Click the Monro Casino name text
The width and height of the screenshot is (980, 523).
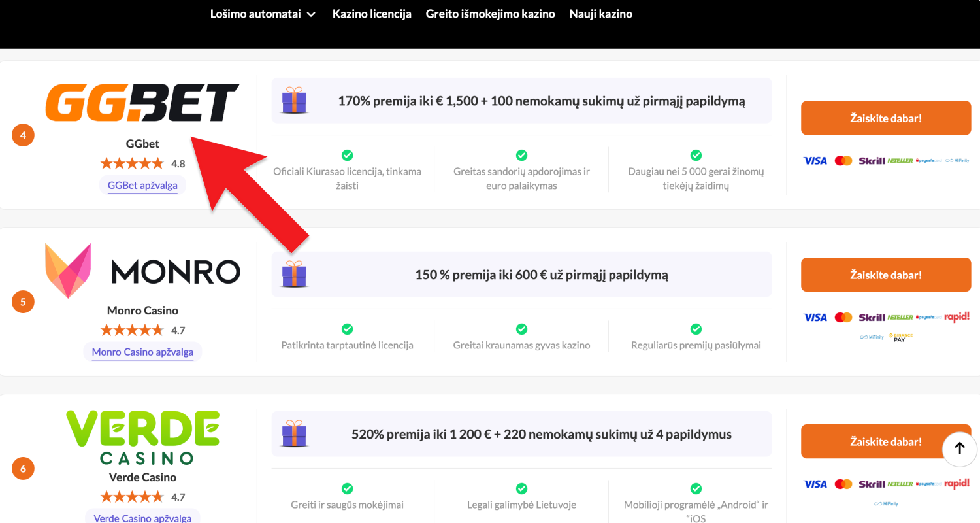[x=142, y=311]
